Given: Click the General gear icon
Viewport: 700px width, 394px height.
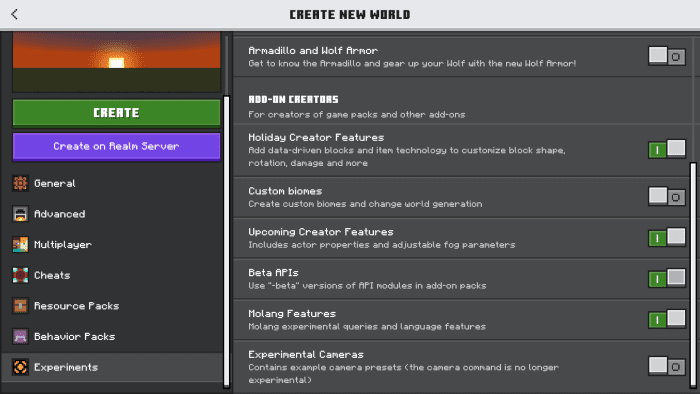Looking at the screenshot, I should (20, 183).
